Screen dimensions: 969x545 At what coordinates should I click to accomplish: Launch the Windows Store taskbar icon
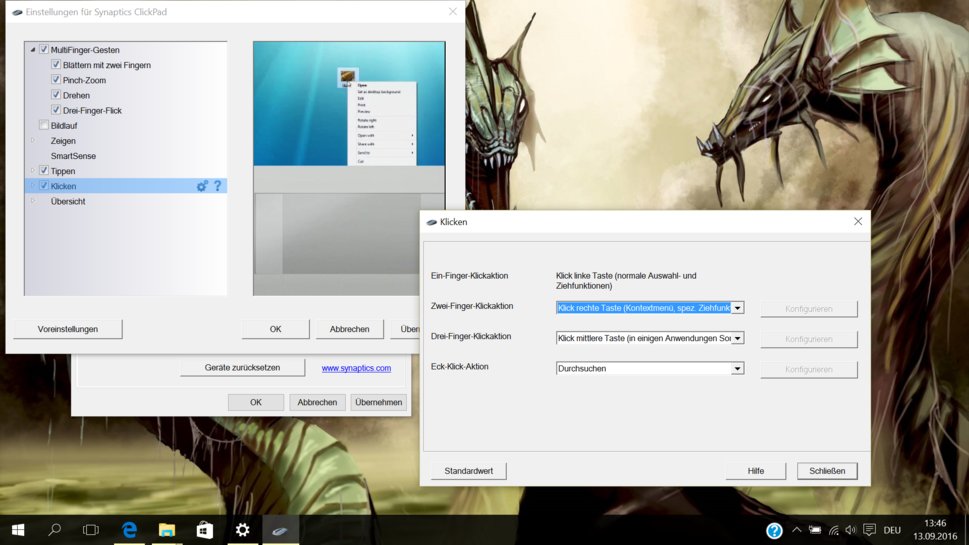tap(204, 530)
